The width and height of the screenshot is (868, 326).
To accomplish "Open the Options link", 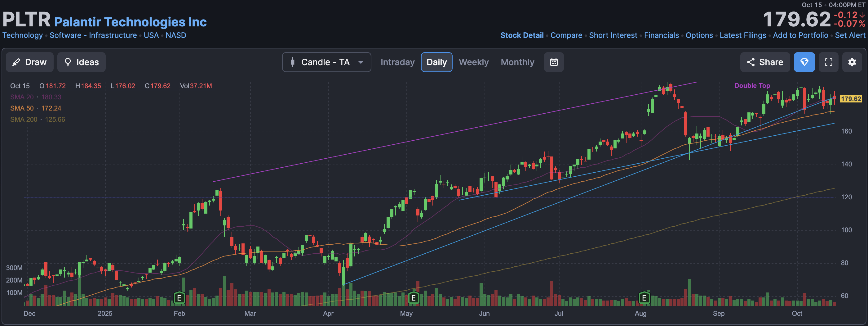I will pyautogui.click(x=699, y=35).
